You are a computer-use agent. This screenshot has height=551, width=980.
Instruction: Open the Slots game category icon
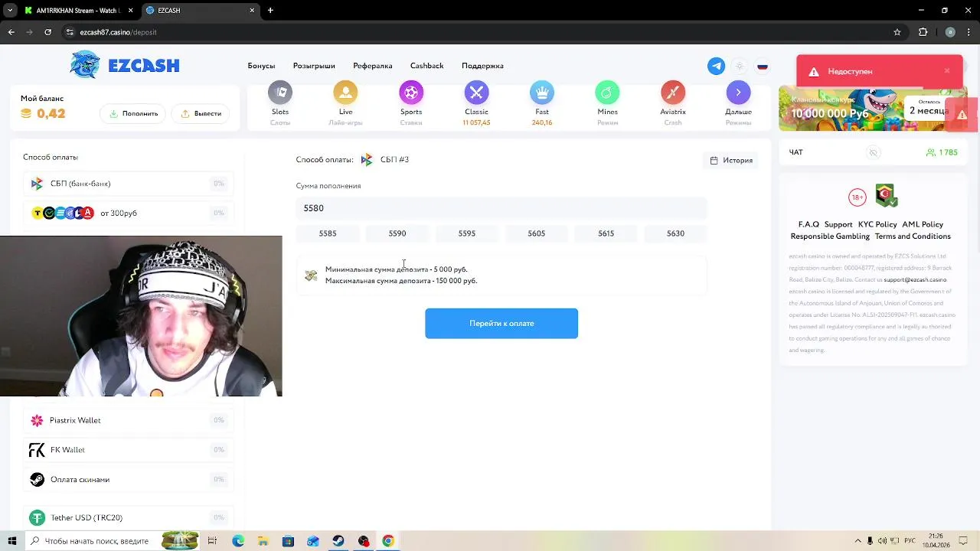(x=280, y=93)
